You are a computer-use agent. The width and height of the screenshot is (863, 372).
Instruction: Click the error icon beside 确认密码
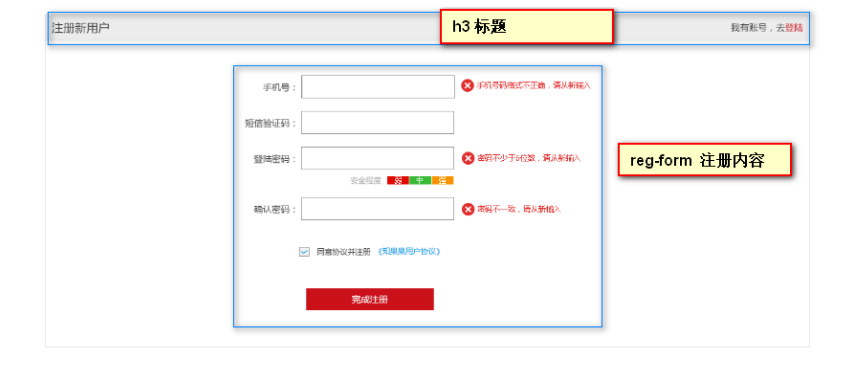point(467,209)
